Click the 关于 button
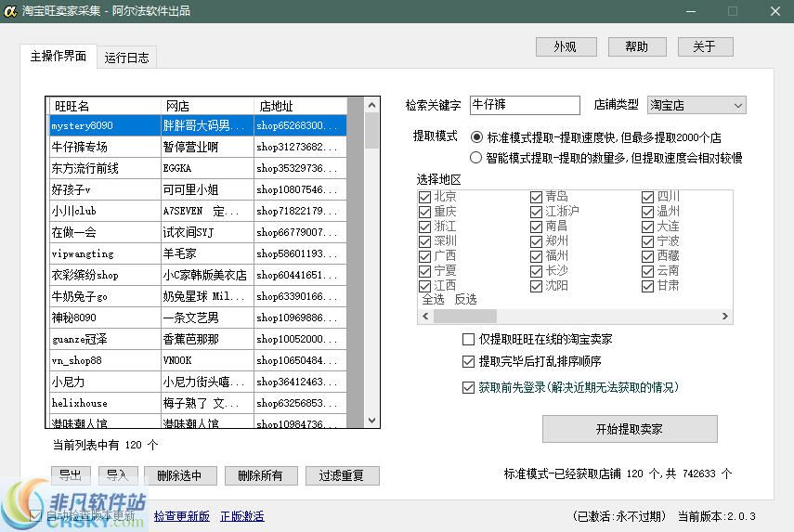794x532 pixels. click(x=706, y=46)
